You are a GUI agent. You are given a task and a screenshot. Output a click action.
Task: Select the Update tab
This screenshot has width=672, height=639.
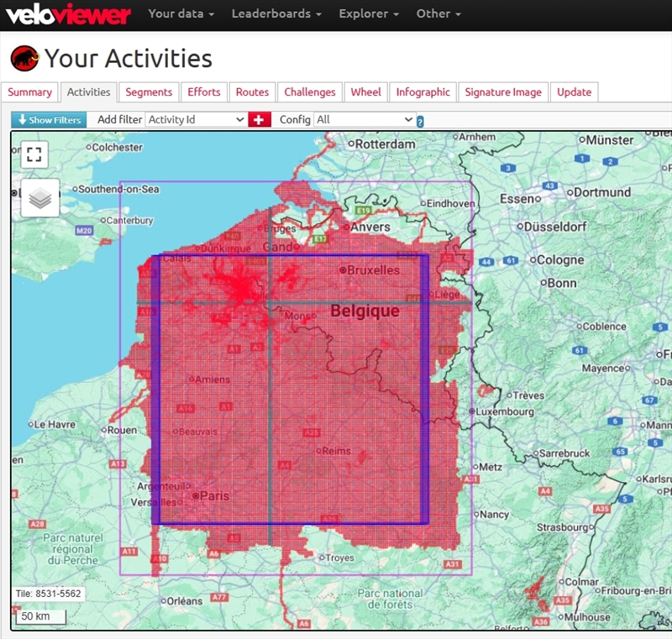point(574,92)
